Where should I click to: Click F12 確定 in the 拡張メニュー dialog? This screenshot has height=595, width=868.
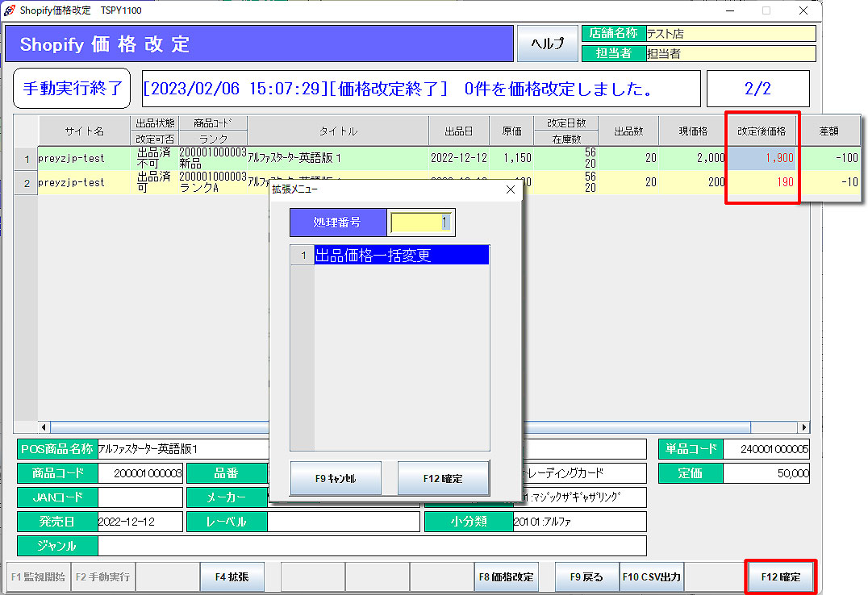[443, 478]
